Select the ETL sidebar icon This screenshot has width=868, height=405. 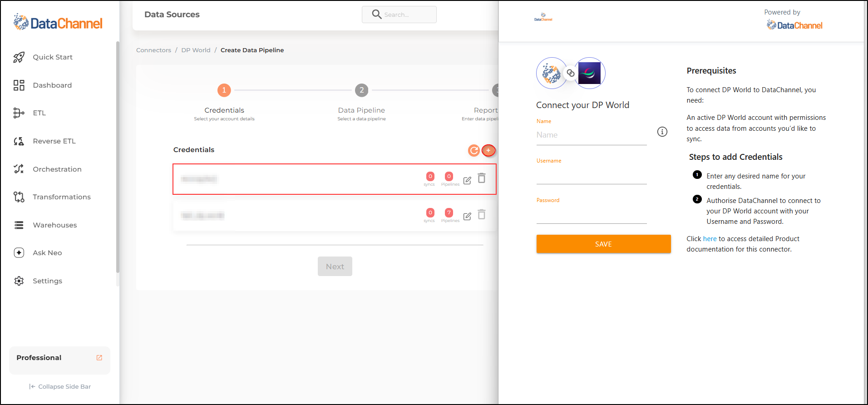pos(19,113)
